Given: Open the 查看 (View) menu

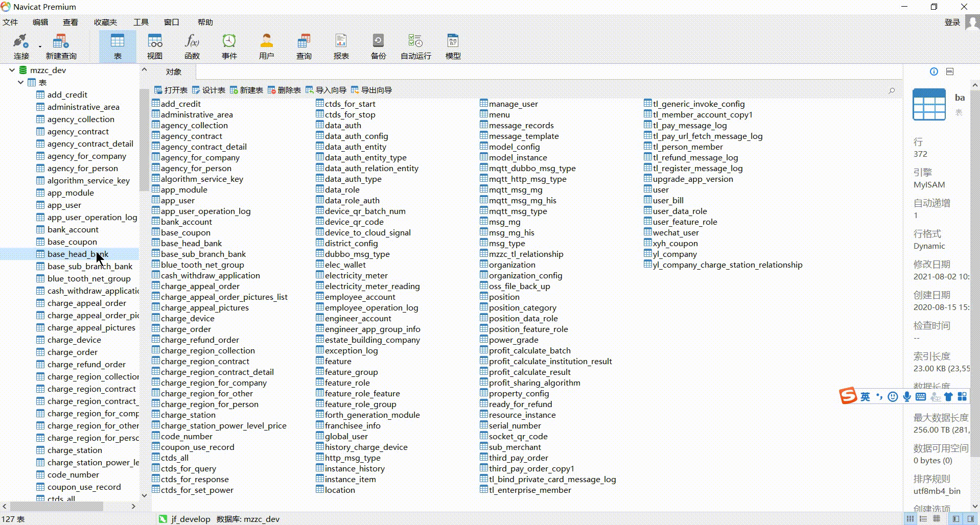Looking at the screenshot, I should [x=71, y=22].
